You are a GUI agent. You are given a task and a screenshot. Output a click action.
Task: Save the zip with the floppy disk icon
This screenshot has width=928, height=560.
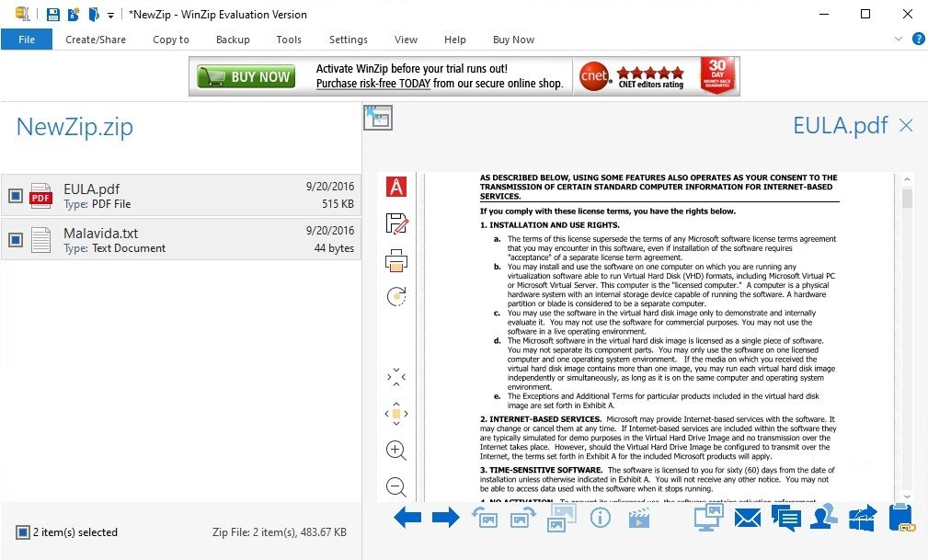click(x=53, y=14)
